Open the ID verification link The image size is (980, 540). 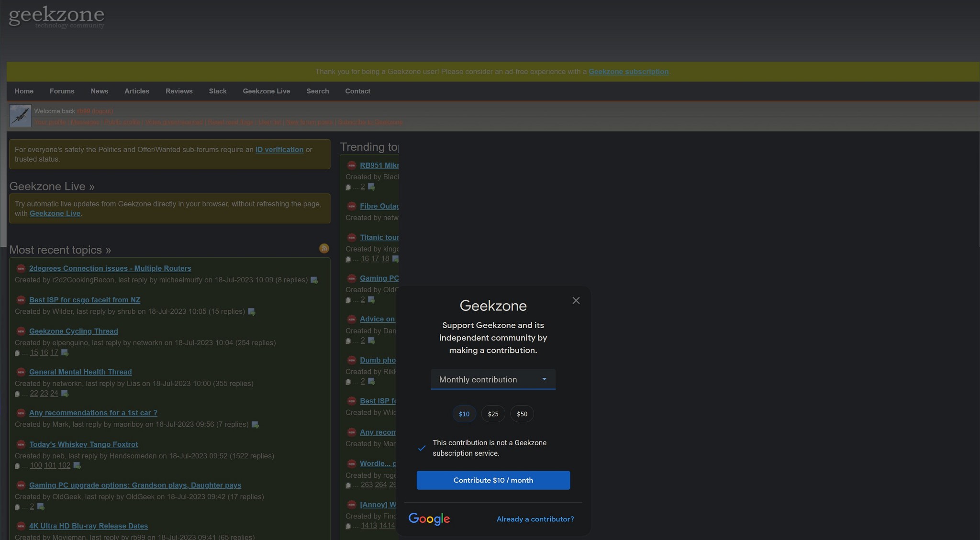(x=279, y=150)
